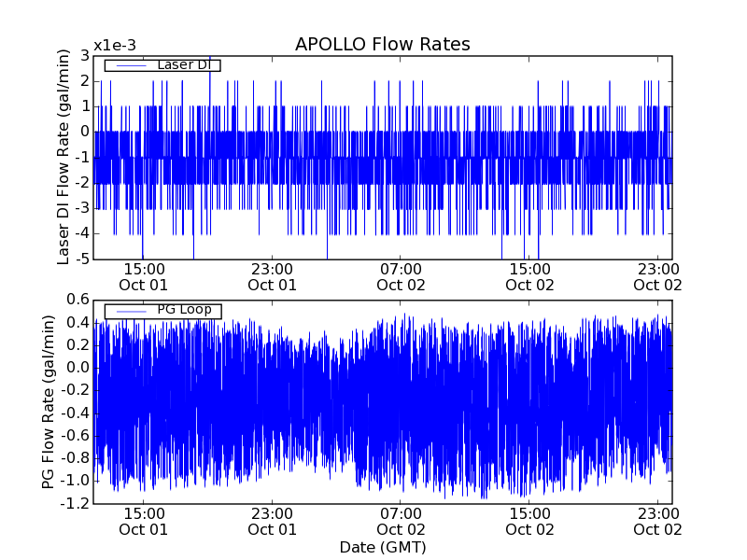Screen dimensions: 747x560
Task: Click the 23:00 Oct 01 tick in upper plot
Action: coord(273,276)
